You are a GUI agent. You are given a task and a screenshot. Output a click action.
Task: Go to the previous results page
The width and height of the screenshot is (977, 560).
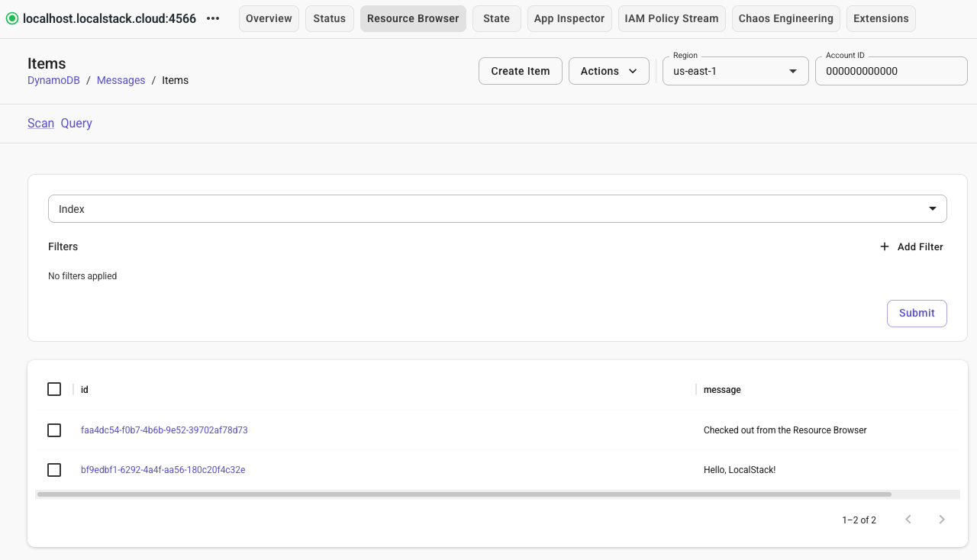pos(908,520)
